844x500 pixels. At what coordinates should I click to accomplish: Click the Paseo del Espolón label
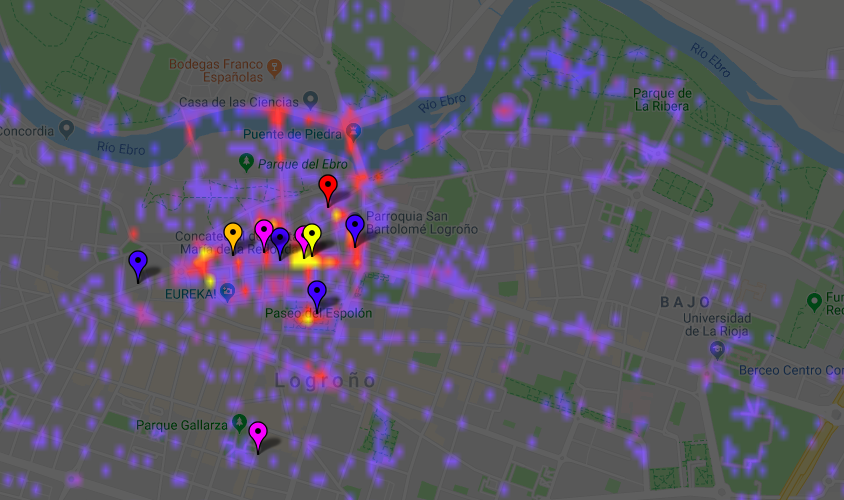point(318,313)
